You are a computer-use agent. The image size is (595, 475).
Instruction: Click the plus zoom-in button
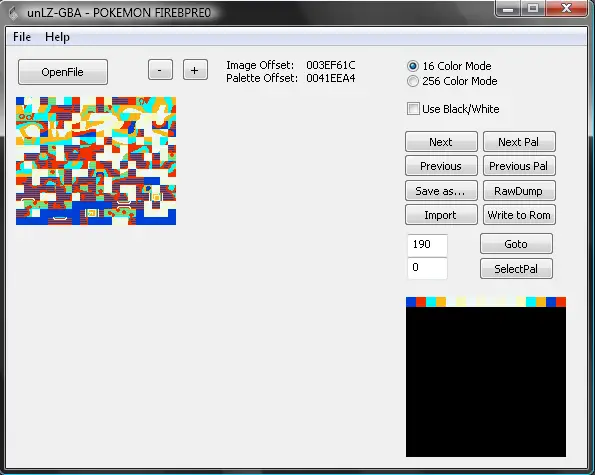tap(195, 70)
